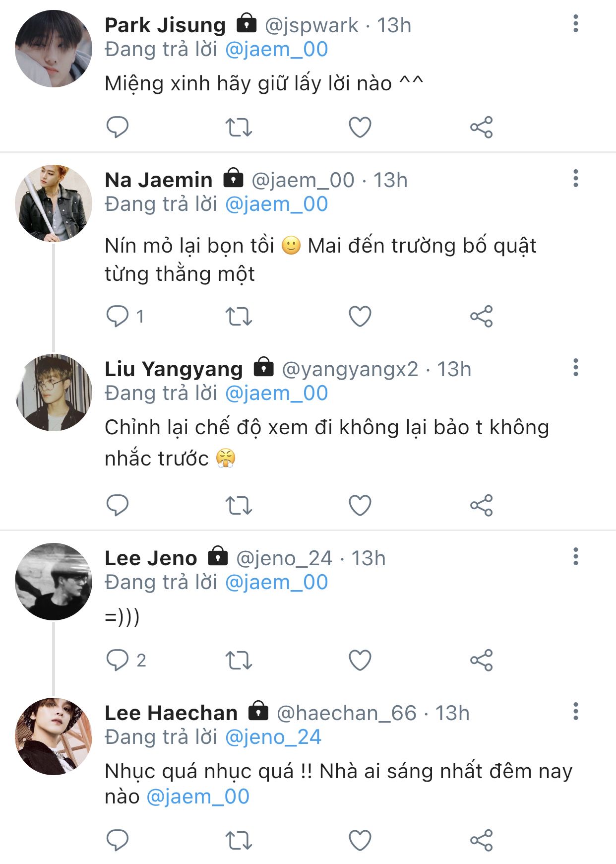This screenshot has width=616, height=864.
Task: Retweet Lee Haechan's tweet
Action: click(239, 840)
